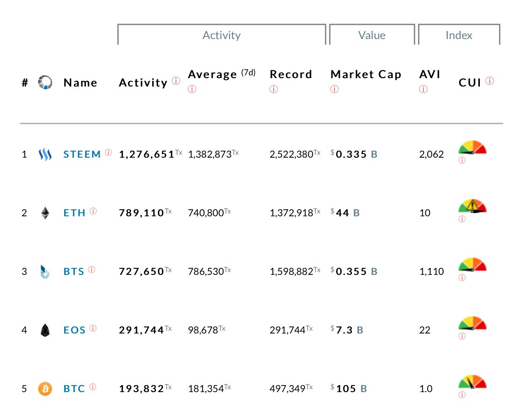This screenshot has height=420, width=526.
Task: Click the BTS CUI gauge icon
Action: click(472, 265)
